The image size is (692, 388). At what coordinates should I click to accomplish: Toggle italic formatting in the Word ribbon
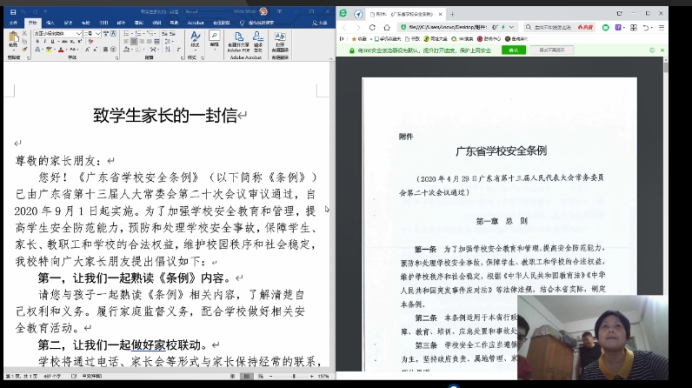(45, 41)
